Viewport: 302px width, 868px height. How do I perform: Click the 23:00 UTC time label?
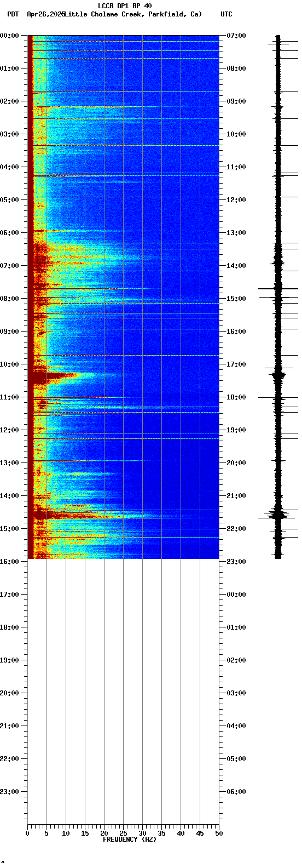point(236,562)
